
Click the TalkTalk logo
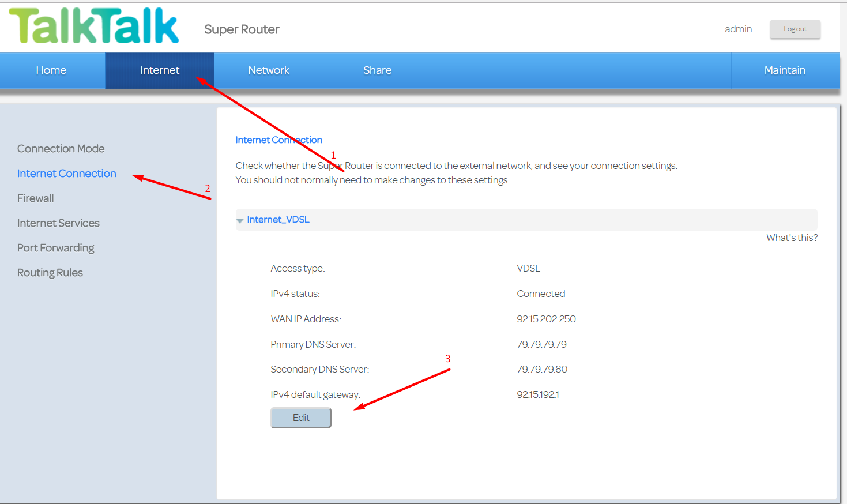94,26
